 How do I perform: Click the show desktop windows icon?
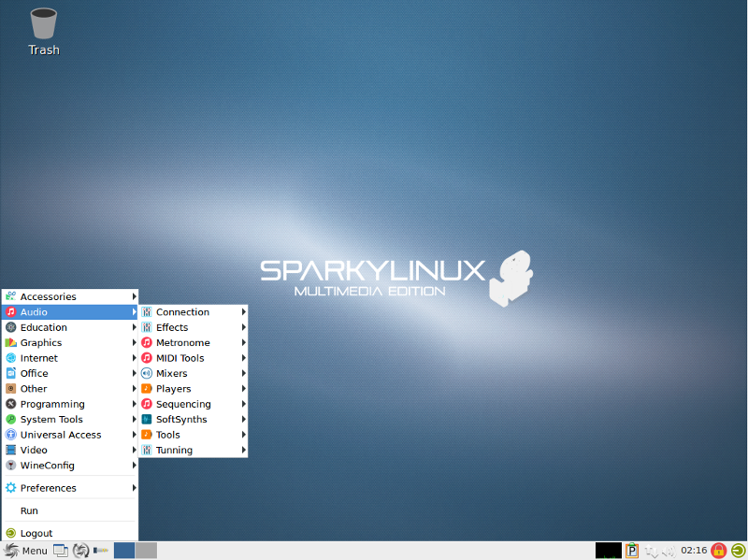[61, 551]
